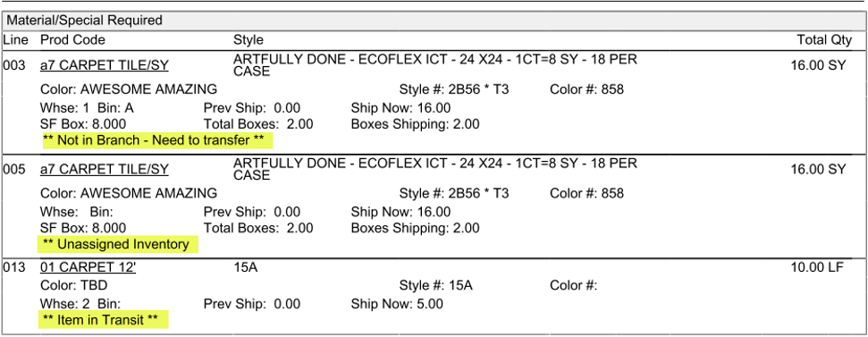Viewport: 868px width, 337px height.
Task: Click Color: TBD on the carpet line
Action: 74,286
